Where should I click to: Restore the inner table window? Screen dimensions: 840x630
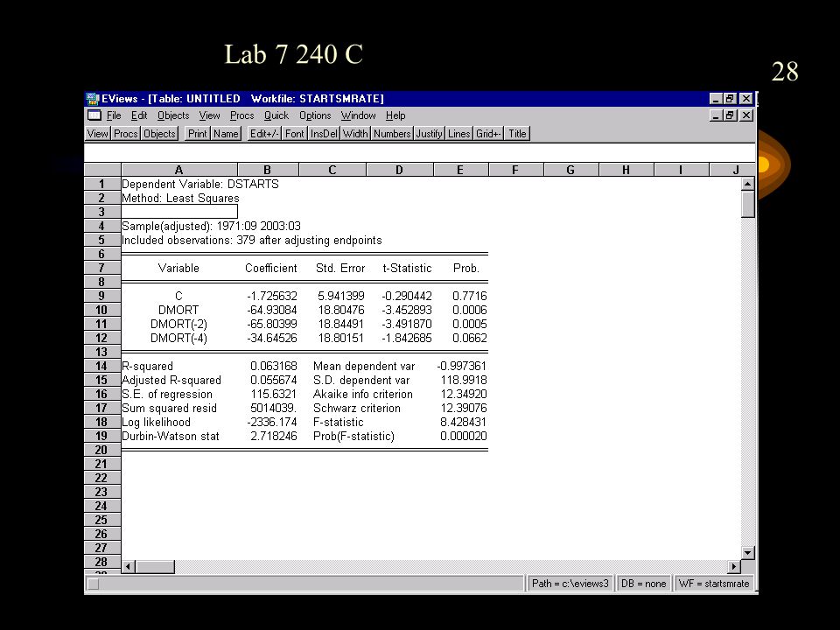coord(730,115)
